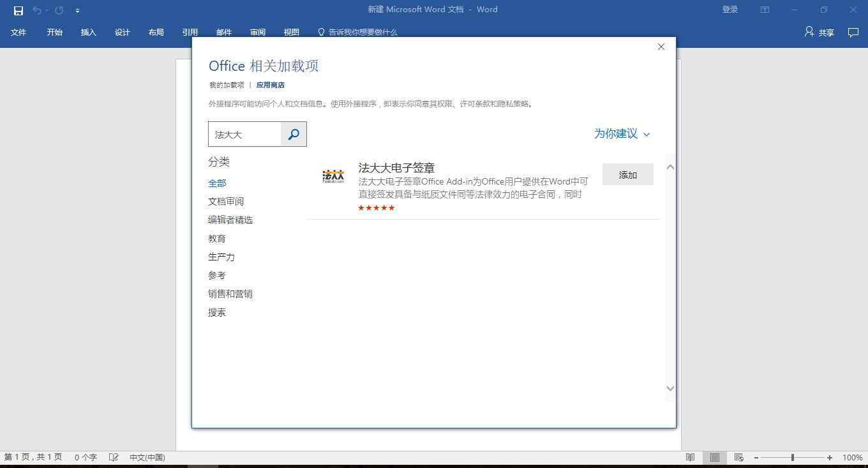This screenshot has width=868, height=468.
Task: Open ribbon display options button
Action: (x=765, y=10)
